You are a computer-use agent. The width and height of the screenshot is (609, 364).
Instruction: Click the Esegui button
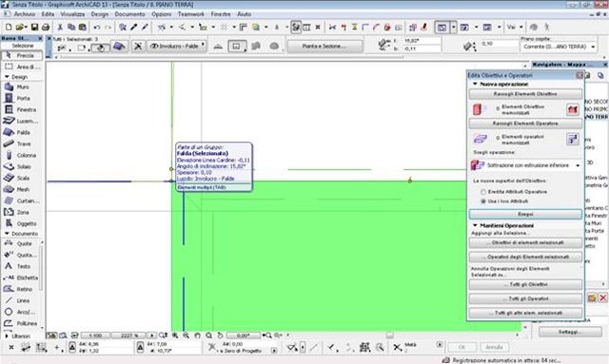[525, 214]
